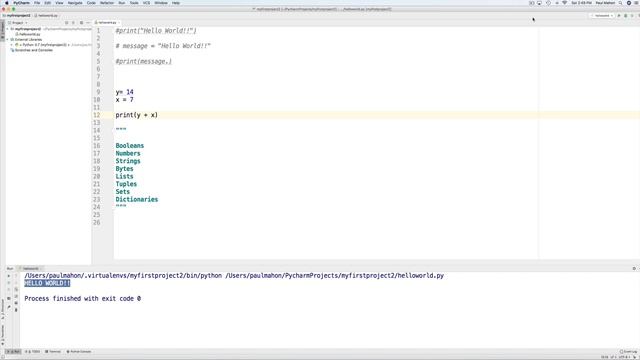
Task: Click the print icon in Run console
Action: (x=16, y=303)
